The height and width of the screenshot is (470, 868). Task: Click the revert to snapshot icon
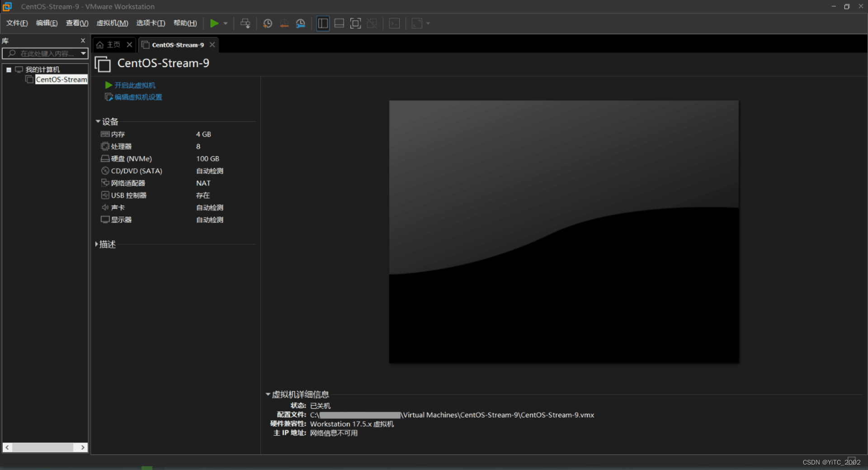(284, 23)
